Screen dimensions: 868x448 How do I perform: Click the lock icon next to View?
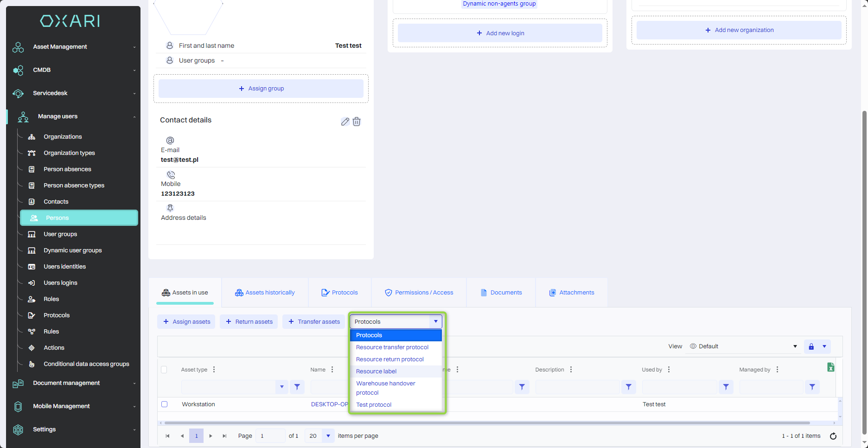click(811, 346)
